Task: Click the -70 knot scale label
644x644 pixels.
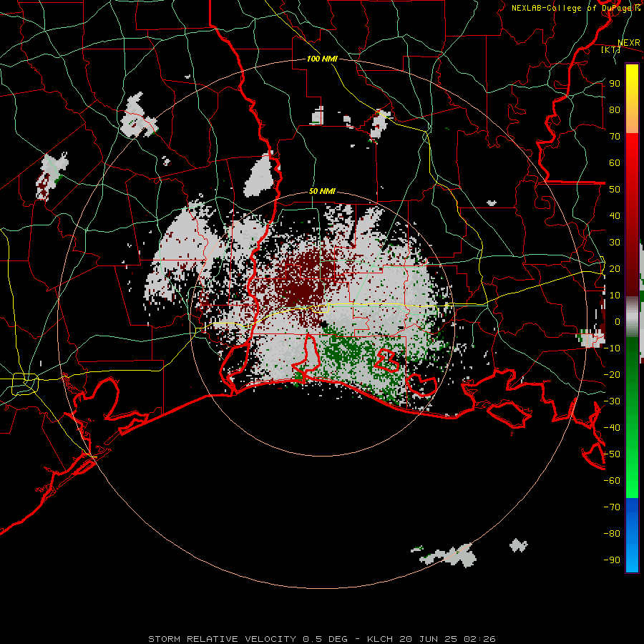Action: coord(613,507)
